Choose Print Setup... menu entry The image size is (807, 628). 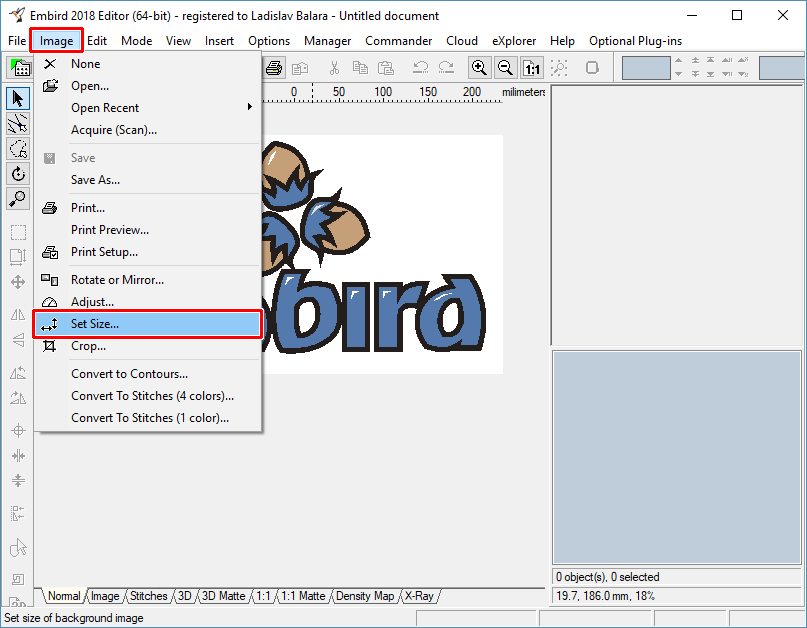[x=149, y=252]
